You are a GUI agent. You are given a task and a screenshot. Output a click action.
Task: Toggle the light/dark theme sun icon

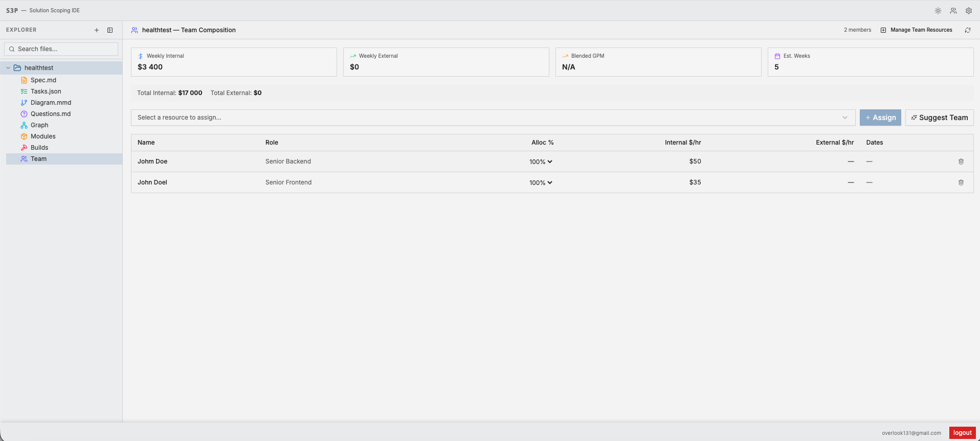[938, 11]
